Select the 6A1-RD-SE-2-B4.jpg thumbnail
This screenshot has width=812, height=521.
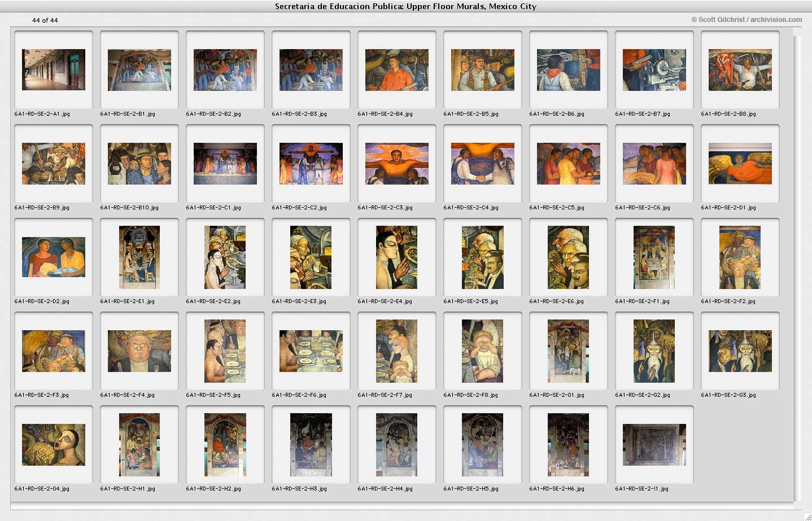coord(397,70)
